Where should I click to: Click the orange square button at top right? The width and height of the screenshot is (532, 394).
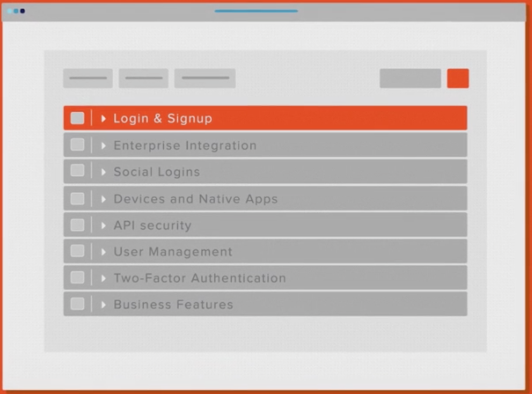click(458, 78)
